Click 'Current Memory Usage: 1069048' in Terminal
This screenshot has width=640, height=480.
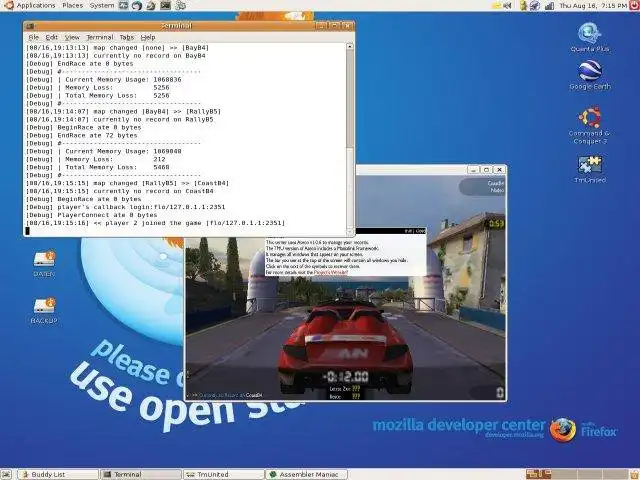[123, 151]
